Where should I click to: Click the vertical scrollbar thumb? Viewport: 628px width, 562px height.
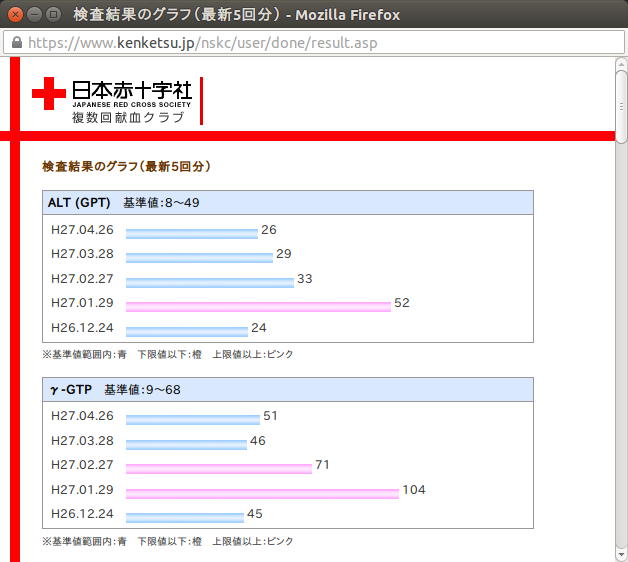point(621,107)
